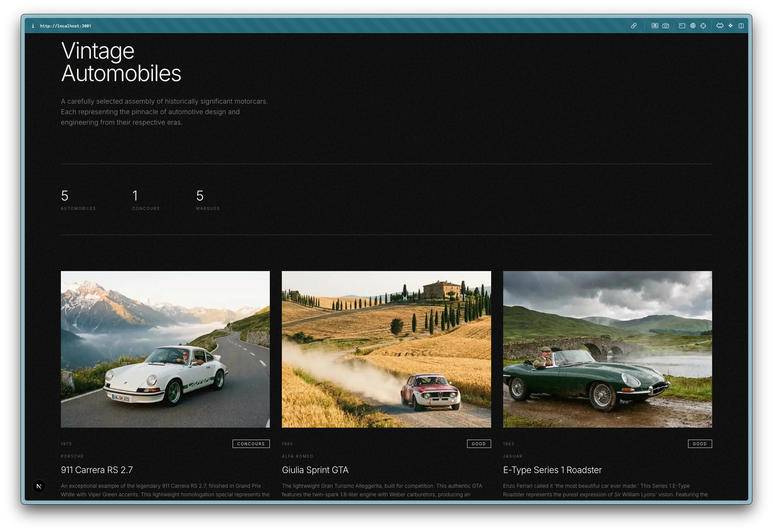Image resolution: width=773 pixels, height=532 pixels.
Task: Click the CONCOURS condition badge
Action: tap(251, 444)
